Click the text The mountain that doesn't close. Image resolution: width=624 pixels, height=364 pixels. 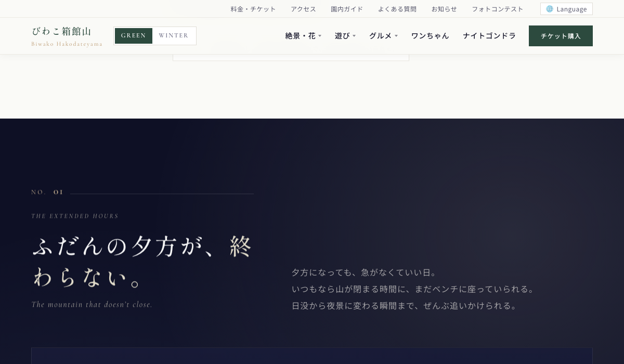(92, 305)
